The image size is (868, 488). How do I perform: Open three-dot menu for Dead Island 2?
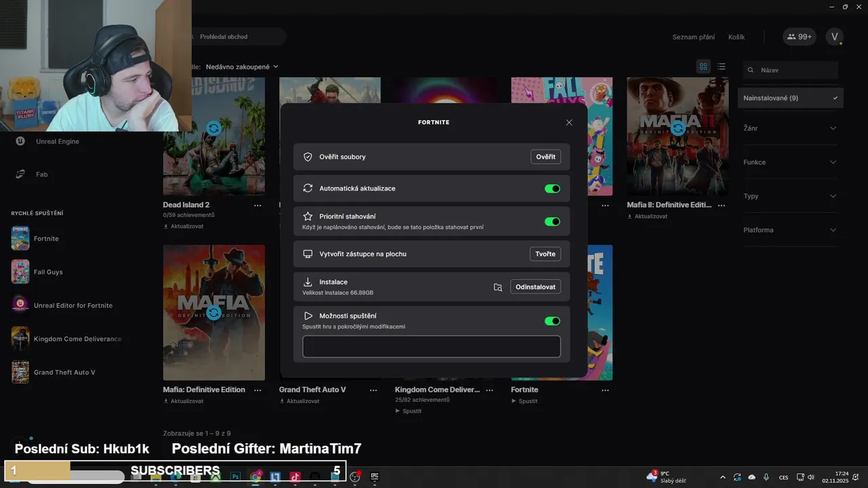pyautogui.click(x=258, y=205)
